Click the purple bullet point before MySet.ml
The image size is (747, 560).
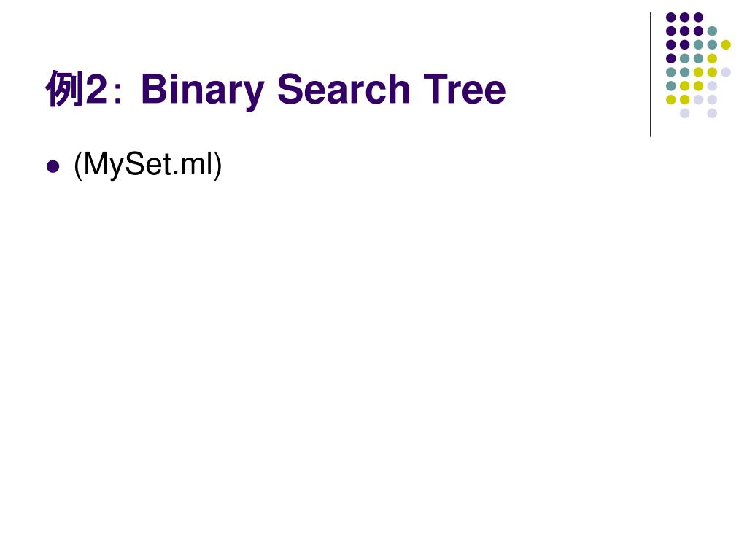[53, 167]
